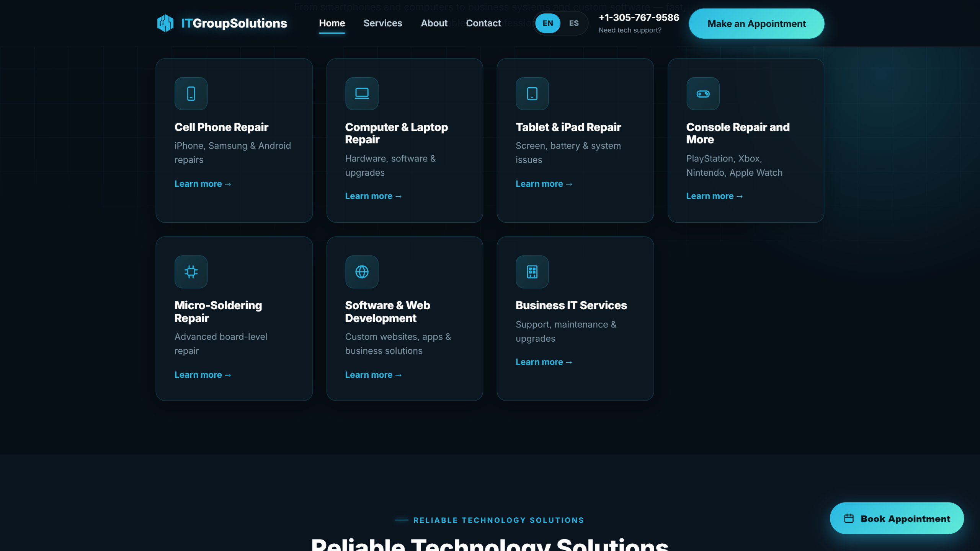Call the phone number +1-305-767-9586
980x551 pixels.
point(639,18)
